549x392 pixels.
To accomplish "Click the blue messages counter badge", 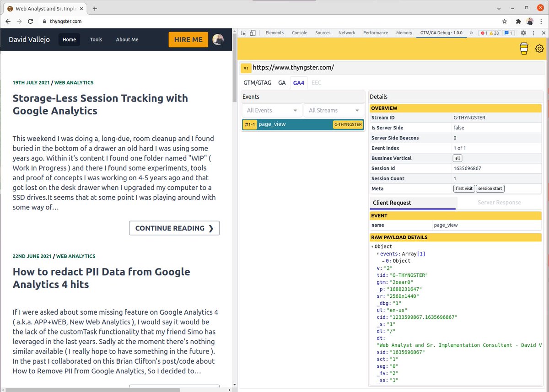I will coord(508,33).
